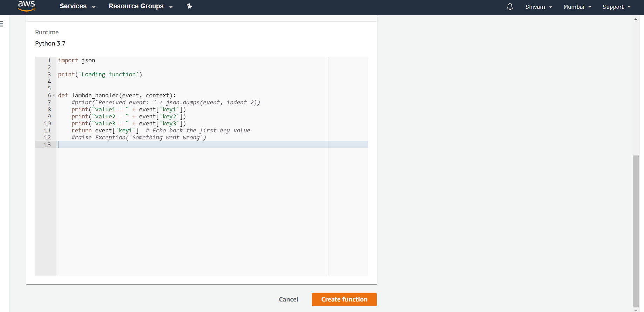Click the print value1 code line
This screenshot has width=644, height=312.
pos(129,109)
